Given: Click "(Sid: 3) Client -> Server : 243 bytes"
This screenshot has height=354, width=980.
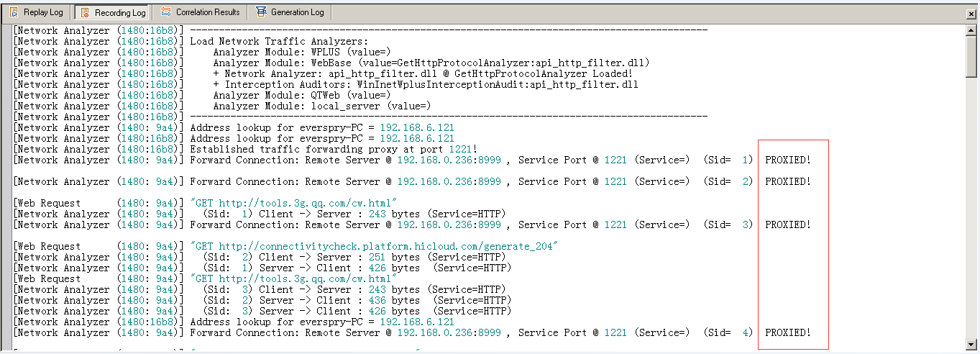Looking at the screenshot, I should pyautogui.click(x=311, y=289).
